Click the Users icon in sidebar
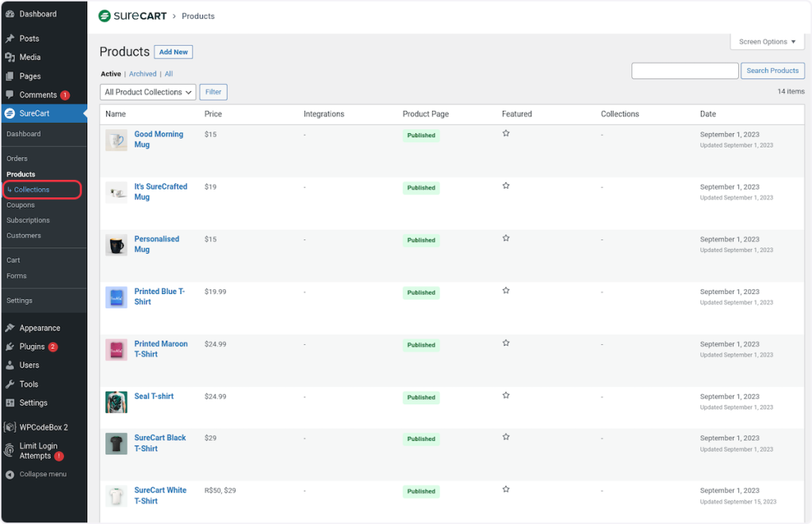812x524 pixels. click(x=10, y=365)
